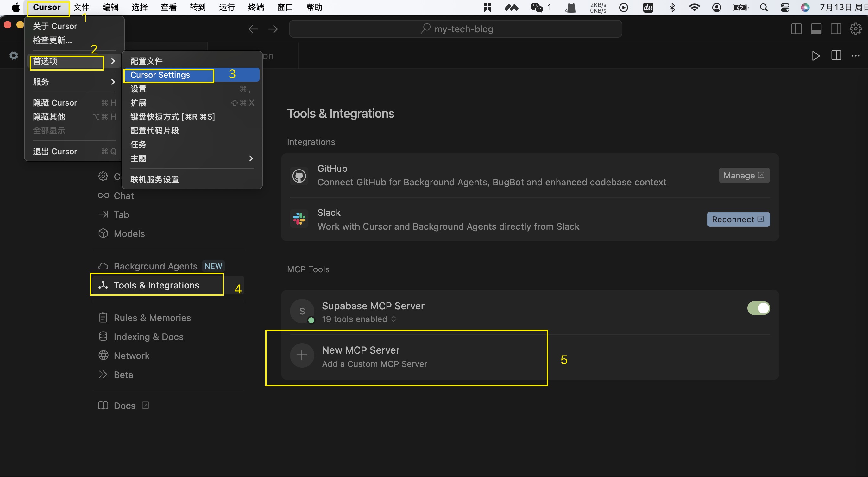Click the Slack Reconnect button

(x=738, y=220)
